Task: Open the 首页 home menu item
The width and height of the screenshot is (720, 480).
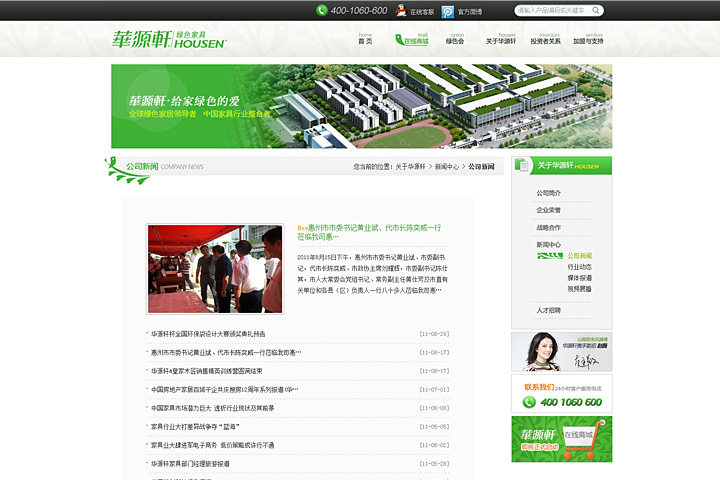Action: tap(365, 39)
